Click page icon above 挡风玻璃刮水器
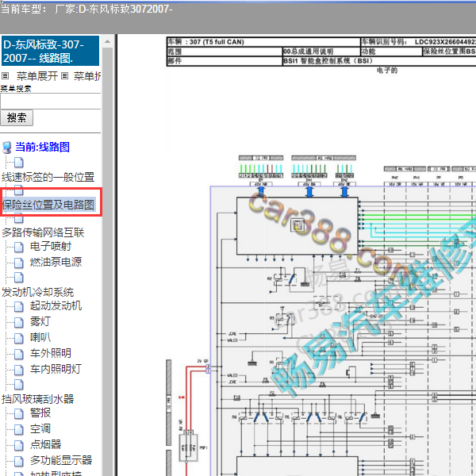This screenshot has width=476, height=476. click(x=19, y=384)
